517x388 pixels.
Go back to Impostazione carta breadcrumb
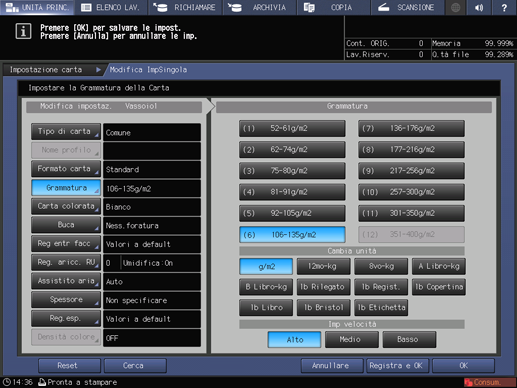point(53,70)
